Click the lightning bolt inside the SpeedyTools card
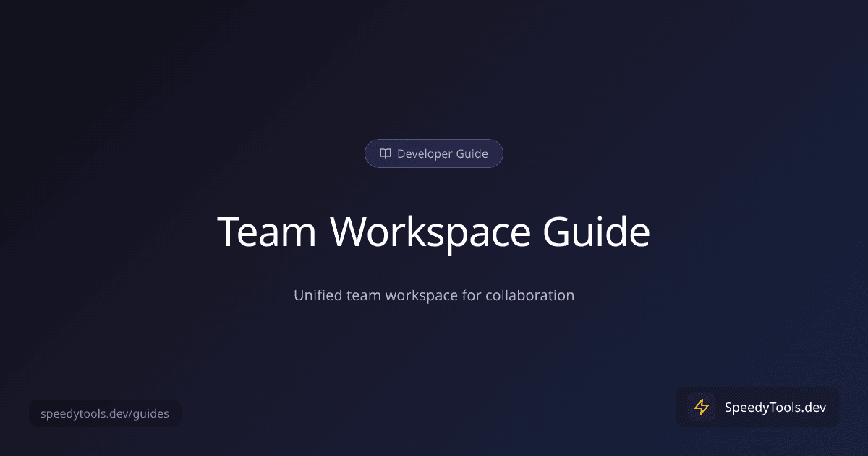The image size is (868, 456). pos(700,407)
